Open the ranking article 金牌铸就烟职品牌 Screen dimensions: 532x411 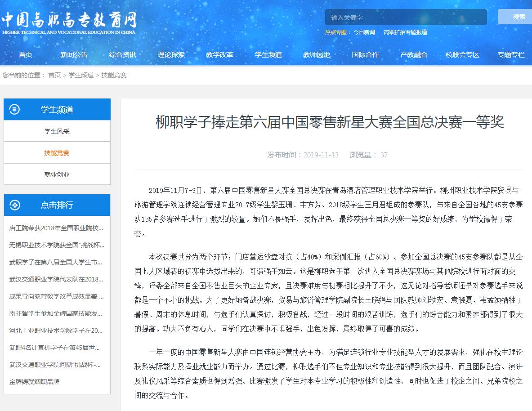34,382
